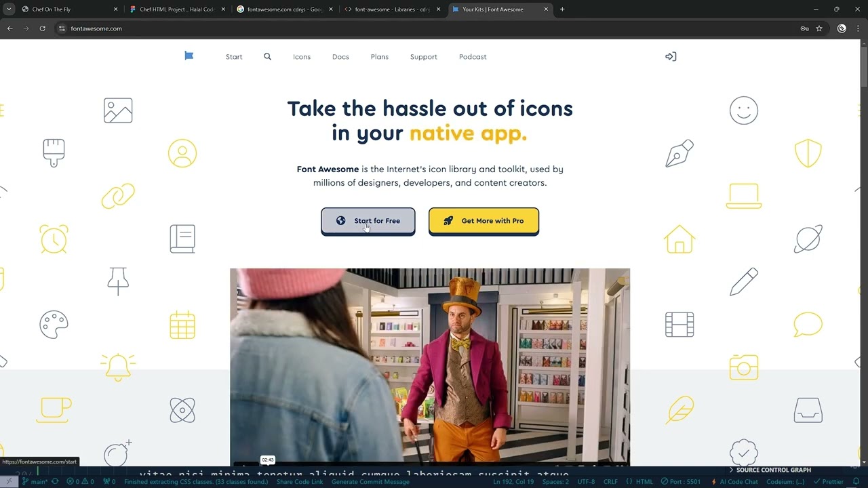The height and width of the screenshot is (488, 868).
Task: Click the gray bomb icon
Action: [x=118, y=453]
